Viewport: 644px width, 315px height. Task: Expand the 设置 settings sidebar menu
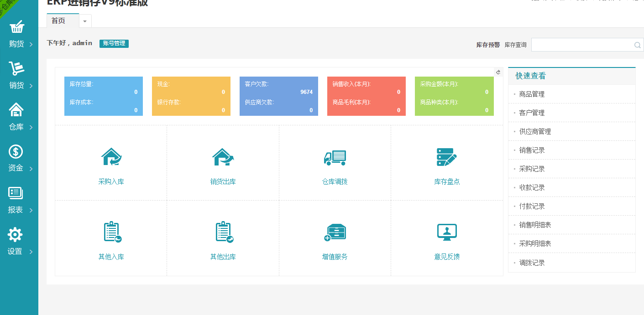[18, 242]
